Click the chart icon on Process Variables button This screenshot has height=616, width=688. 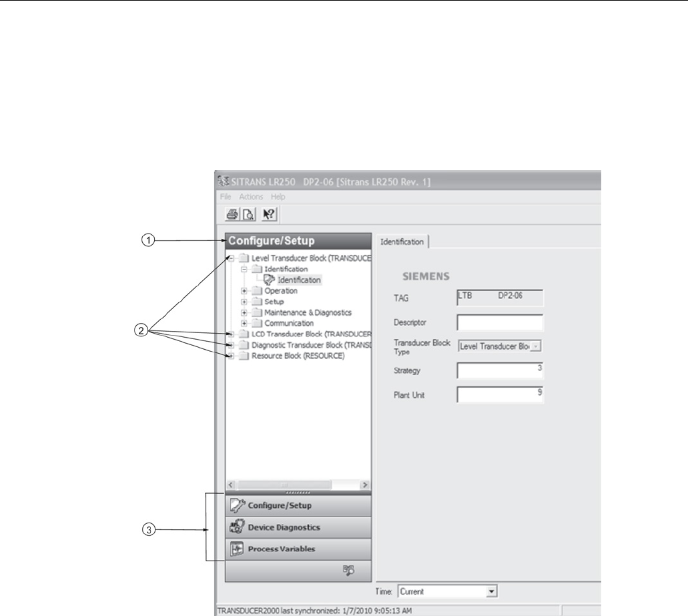coord(237,549)
